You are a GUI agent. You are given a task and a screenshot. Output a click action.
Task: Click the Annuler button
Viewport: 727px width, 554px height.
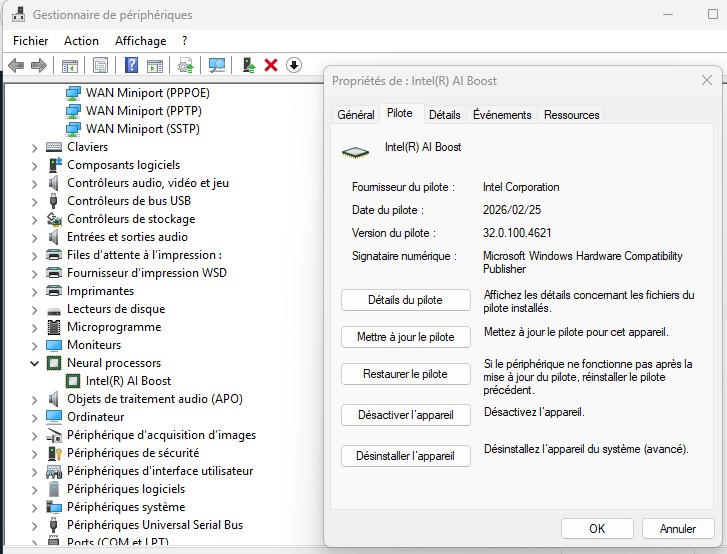(x=670, y=528)
